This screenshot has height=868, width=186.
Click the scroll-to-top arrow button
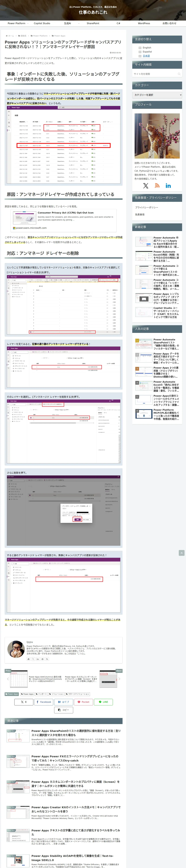(182, 553)
